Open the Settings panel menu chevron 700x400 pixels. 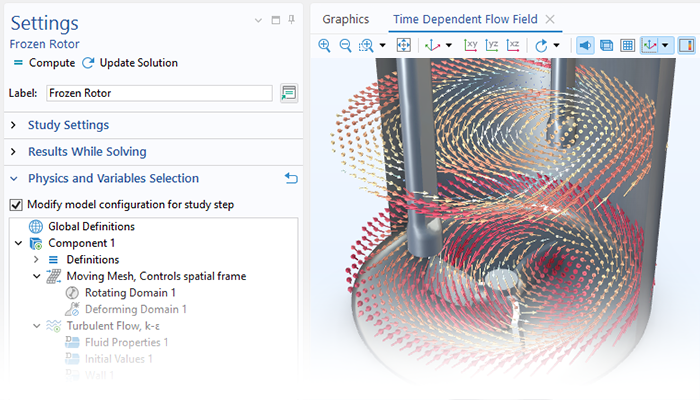tap(258, 20)
